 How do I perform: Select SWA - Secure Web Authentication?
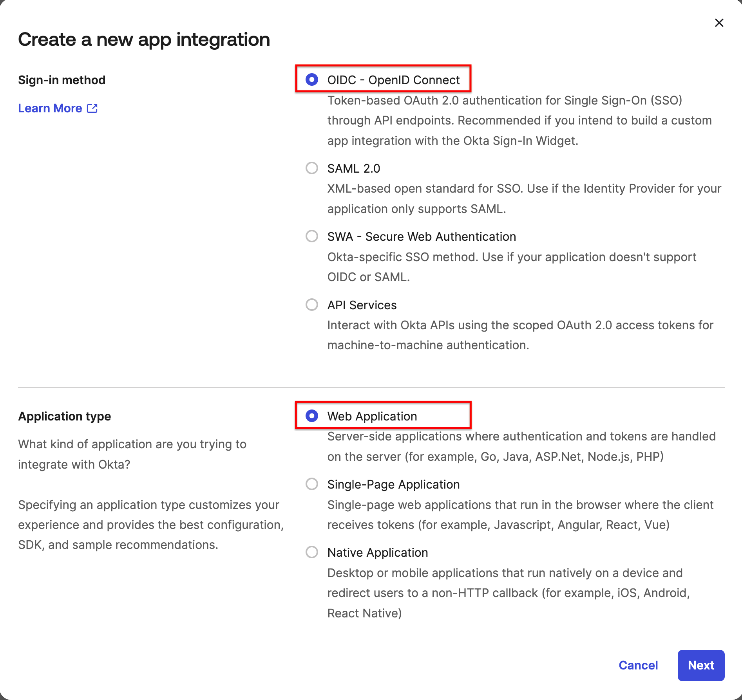311,236
